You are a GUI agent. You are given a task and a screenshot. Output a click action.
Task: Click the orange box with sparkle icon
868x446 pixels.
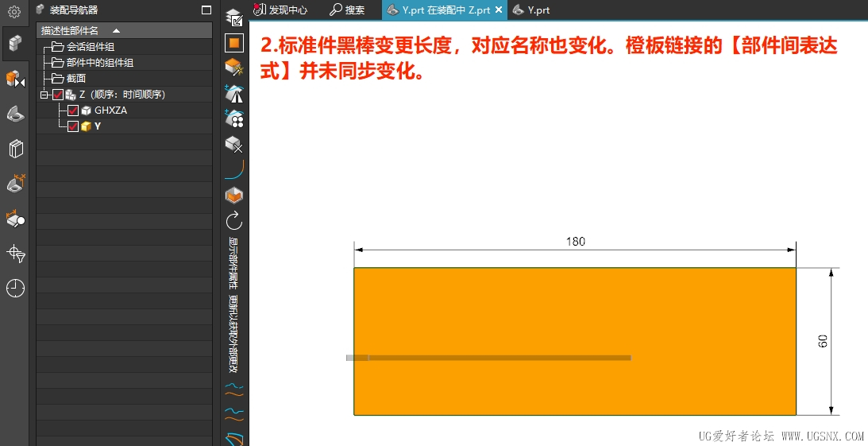pos(234,67)
